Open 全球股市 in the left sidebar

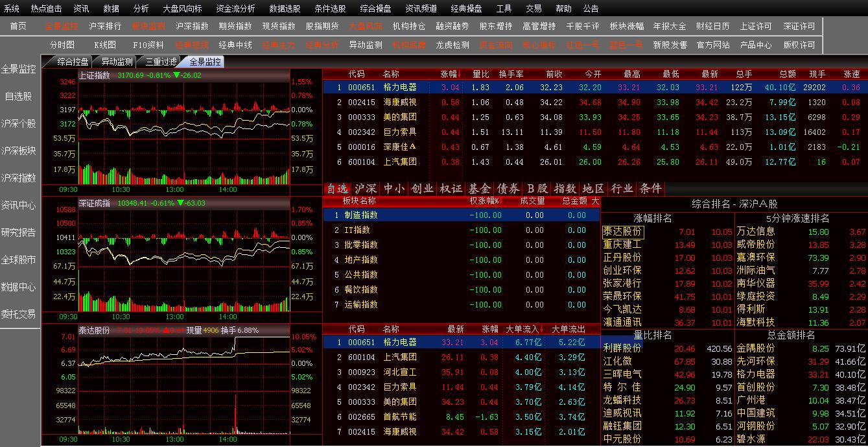(x=18, y=260)
